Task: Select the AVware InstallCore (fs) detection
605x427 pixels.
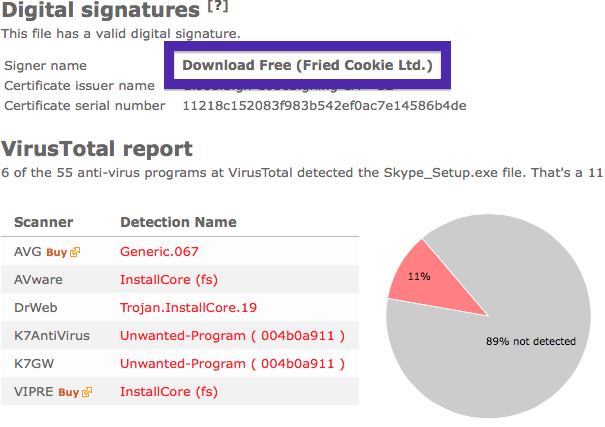Action: 169,280
